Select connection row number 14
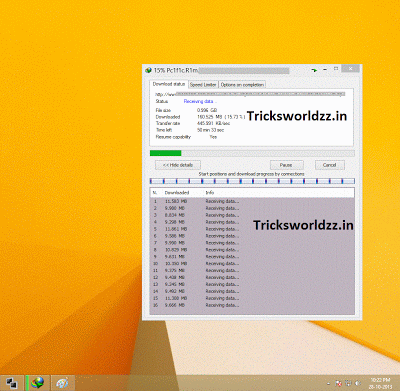 252,291
